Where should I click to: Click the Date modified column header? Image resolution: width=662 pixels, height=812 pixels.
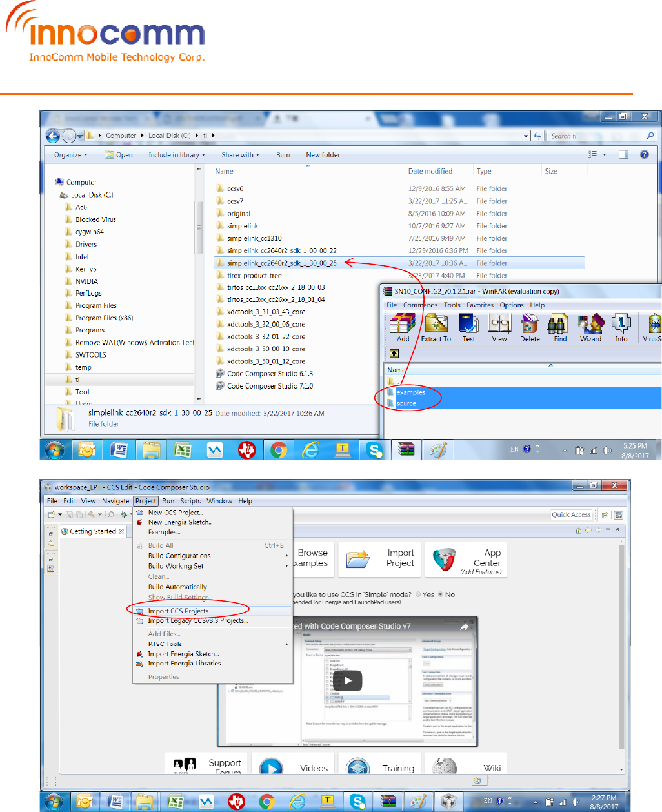coord(430,172)
